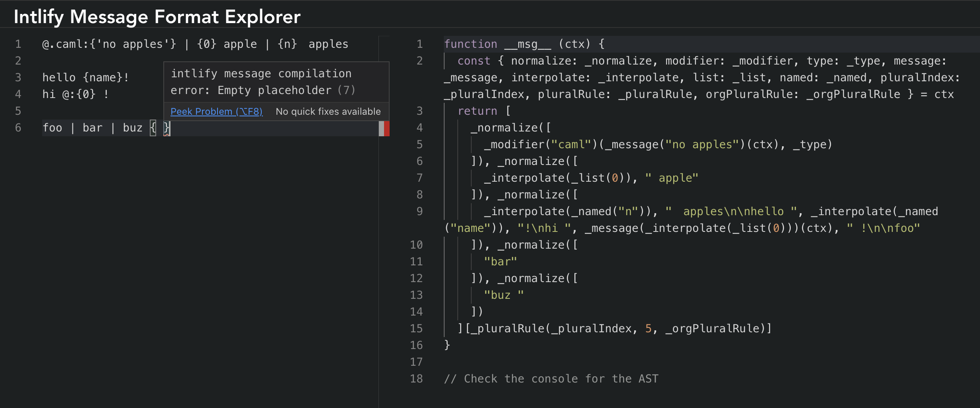Place cursor on 'hi @:{0} !' line
The height and width of the screenshot is (408, 980).
pos(75,94)
